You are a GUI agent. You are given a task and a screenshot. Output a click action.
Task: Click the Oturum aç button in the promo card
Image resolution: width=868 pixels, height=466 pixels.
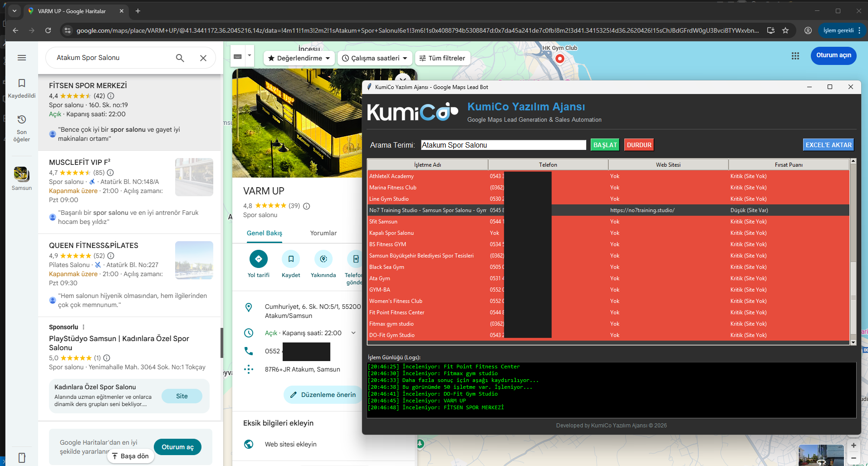click(177, 447)
